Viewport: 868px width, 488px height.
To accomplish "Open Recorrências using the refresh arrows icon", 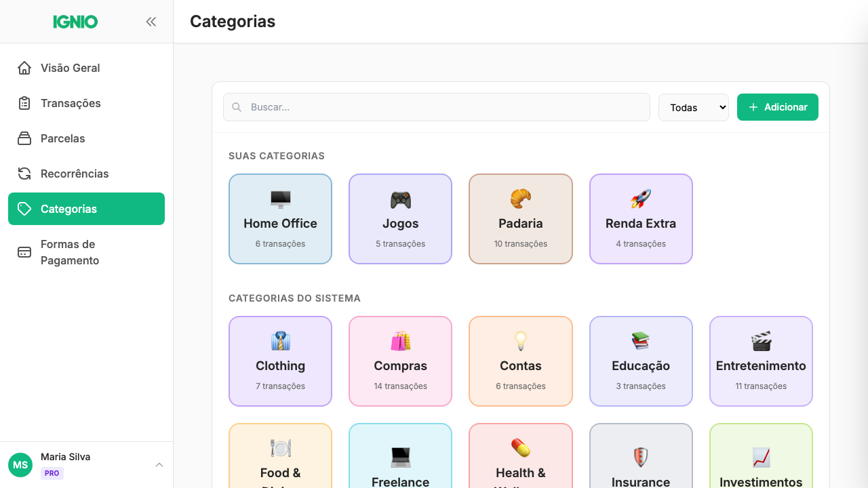I will (x=24, y=174).
